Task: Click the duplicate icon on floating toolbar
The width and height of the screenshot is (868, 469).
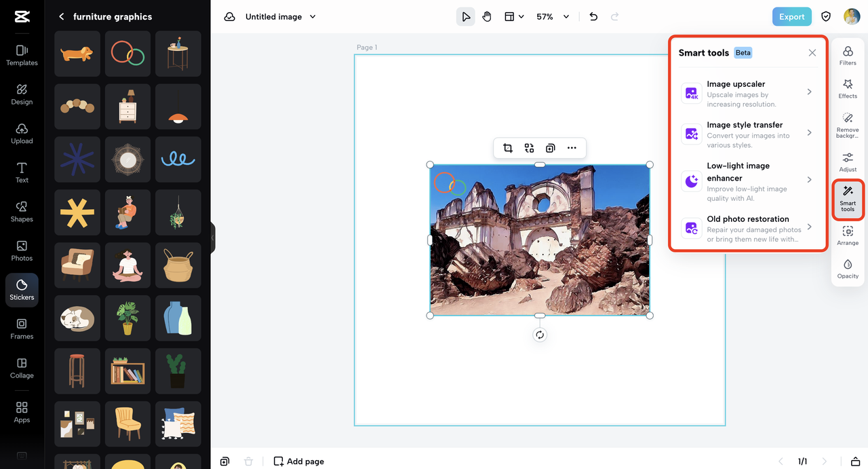Action: click(551, 148)
